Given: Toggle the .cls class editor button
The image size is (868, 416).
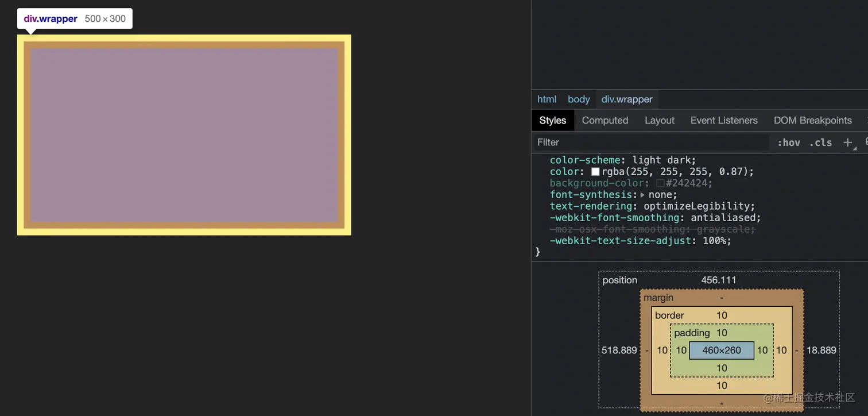Looking at the screenshot, I should [x=820, y=142].
